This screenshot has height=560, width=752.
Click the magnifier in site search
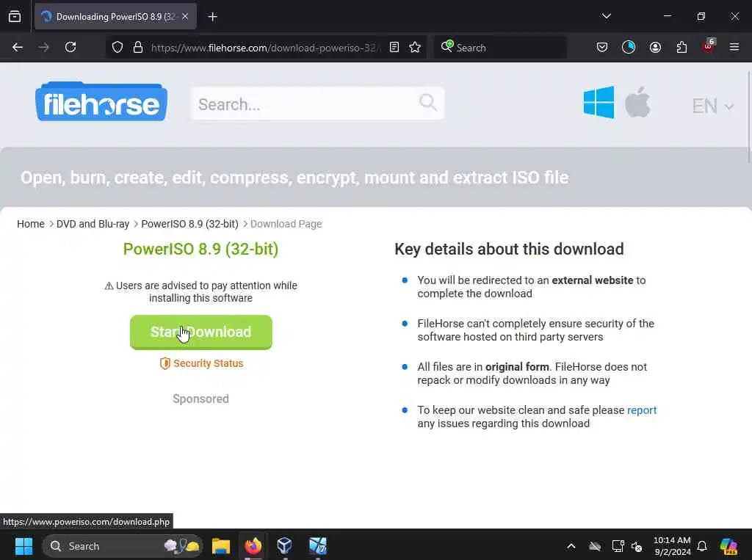click(428, 102)
